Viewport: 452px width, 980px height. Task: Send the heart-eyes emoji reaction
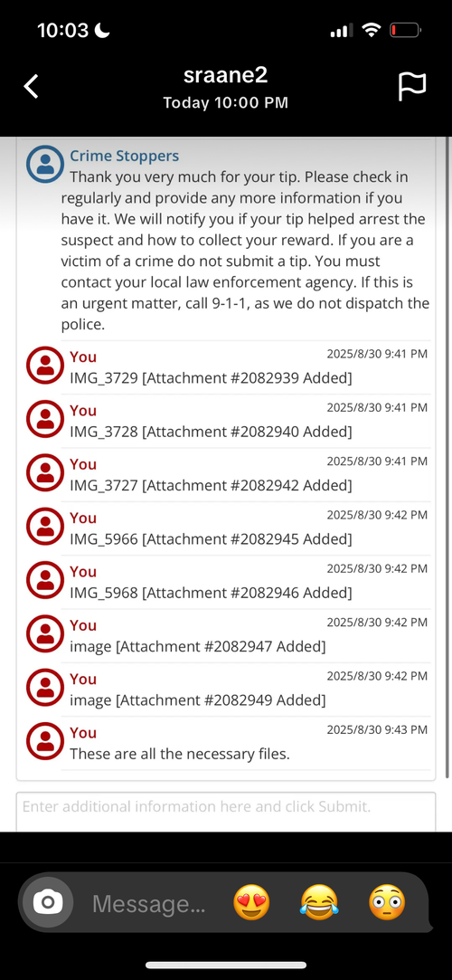(x=252, y=902)
